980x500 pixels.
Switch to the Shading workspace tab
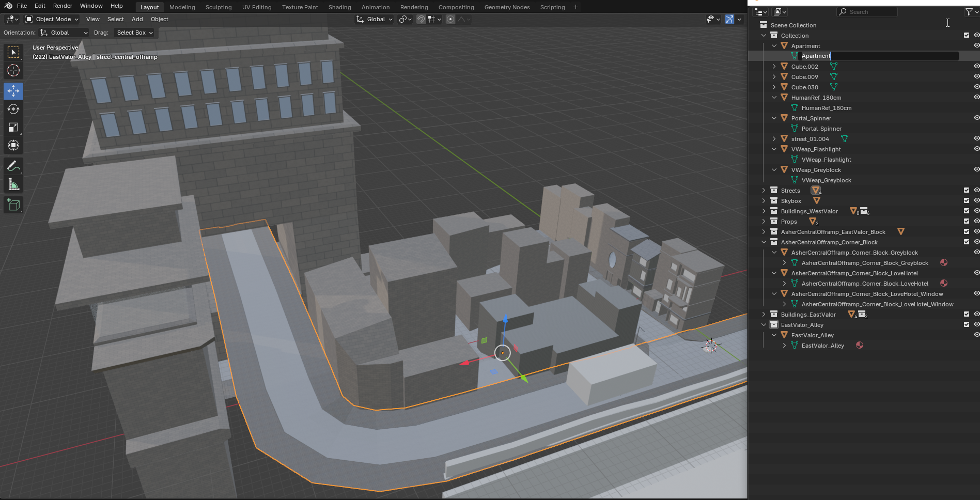coord(339,7)
